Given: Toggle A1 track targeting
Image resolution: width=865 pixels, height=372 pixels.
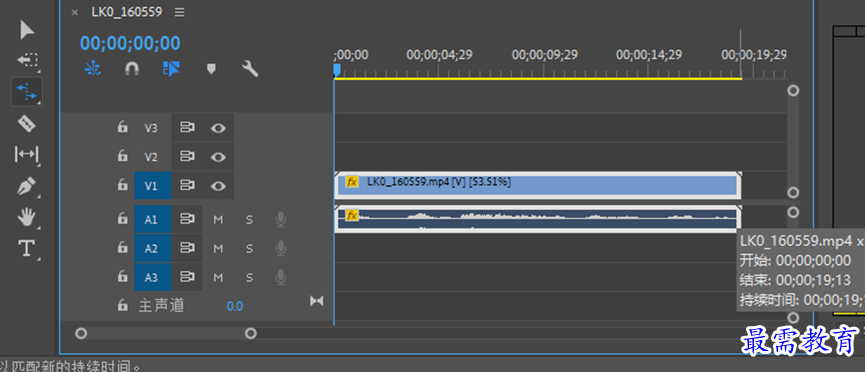Looking at the screenshot, I should pos(152,220).
